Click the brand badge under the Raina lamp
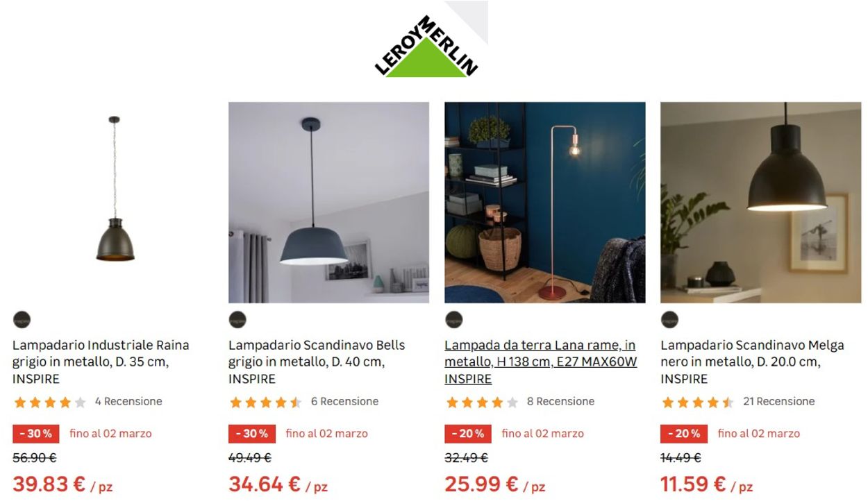The height and width of the screenshot is (501, 868). 22,320
